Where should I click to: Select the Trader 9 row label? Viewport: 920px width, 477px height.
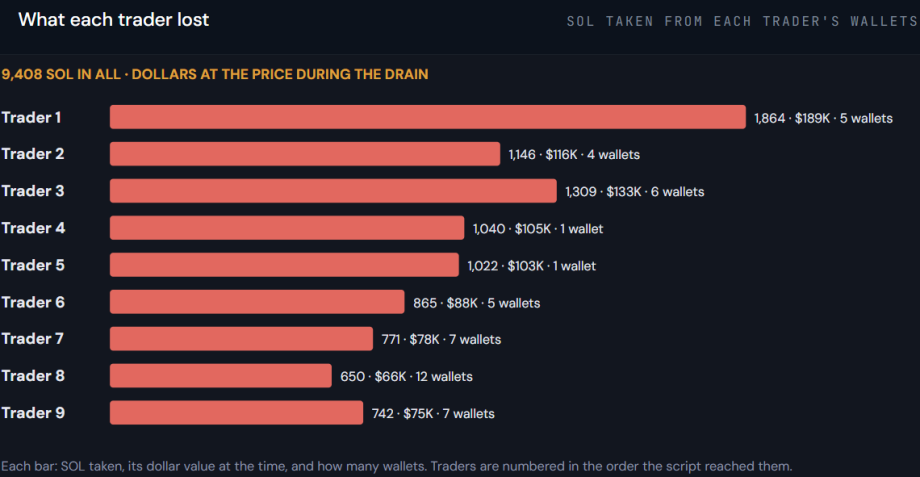pyautogui.click(x=33, y=413)
